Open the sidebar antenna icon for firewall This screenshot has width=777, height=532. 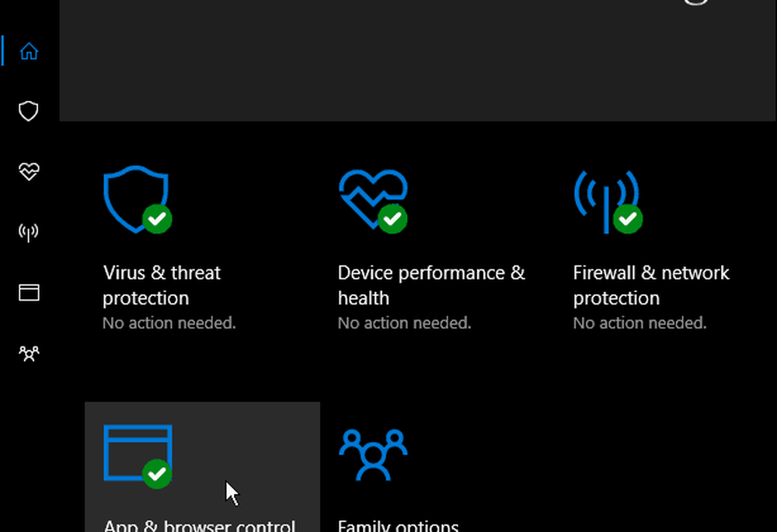[x=29, y=232]
